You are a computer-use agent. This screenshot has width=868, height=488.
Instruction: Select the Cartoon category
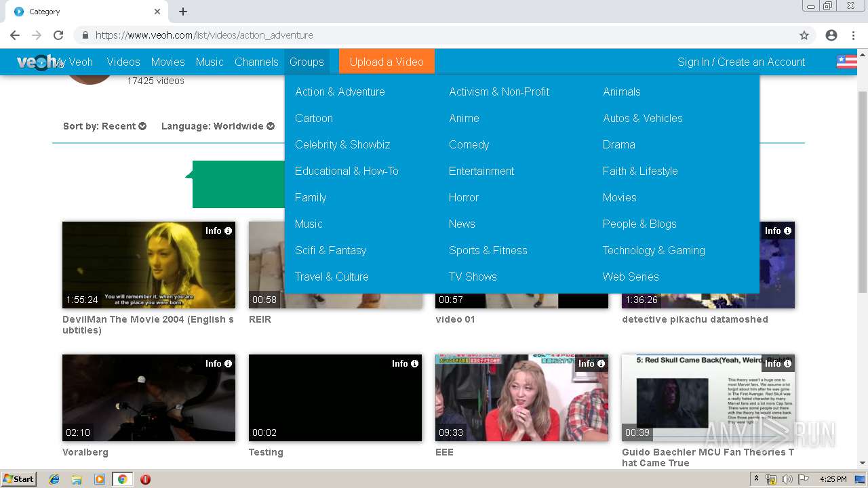point(314,118)
